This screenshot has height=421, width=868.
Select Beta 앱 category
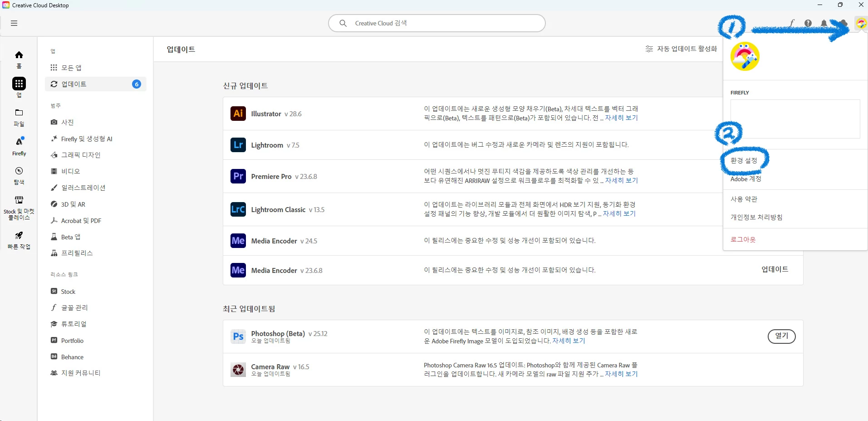pos(96,237)
